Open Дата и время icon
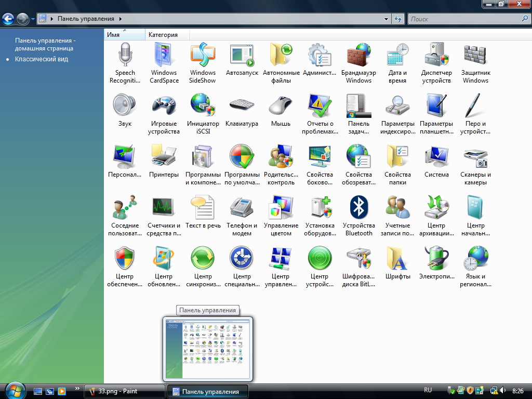The image size is (532, 399). 397,55
